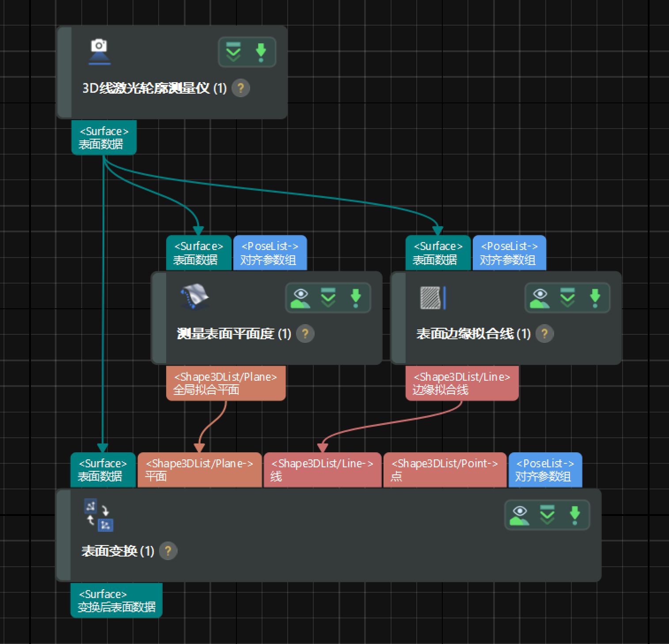The image size is (669, 644).
Task: Click the Surface 表面数据 input of 表面变换
Action: pos(103,470)
